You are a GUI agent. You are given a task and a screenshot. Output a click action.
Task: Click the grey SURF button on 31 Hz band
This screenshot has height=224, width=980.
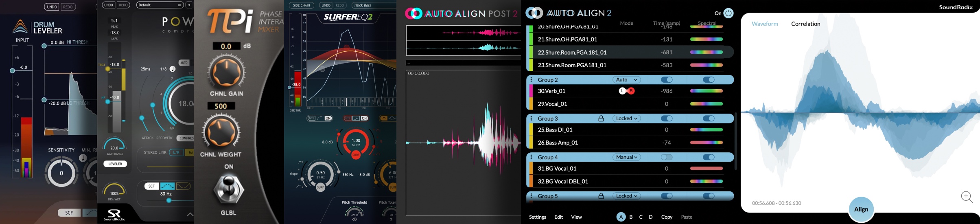pyautogui.click(x=321, y=187)
